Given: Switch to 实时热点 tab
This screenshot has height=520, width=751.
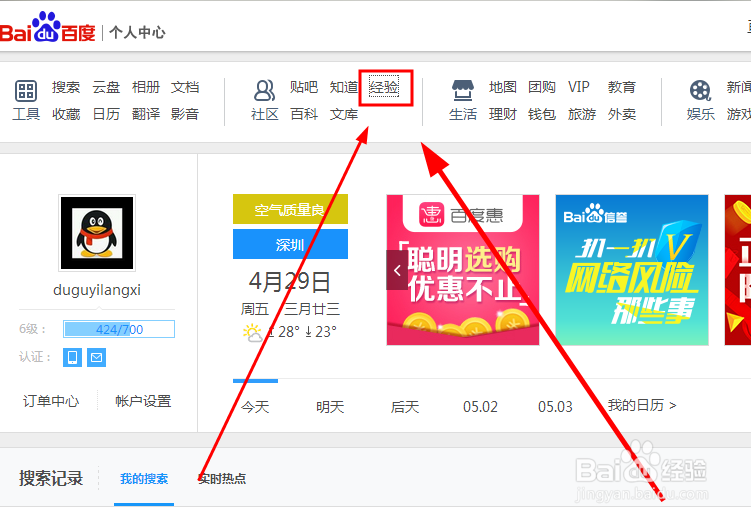Looking at the screenshot, I should click(x=222, y=478).
